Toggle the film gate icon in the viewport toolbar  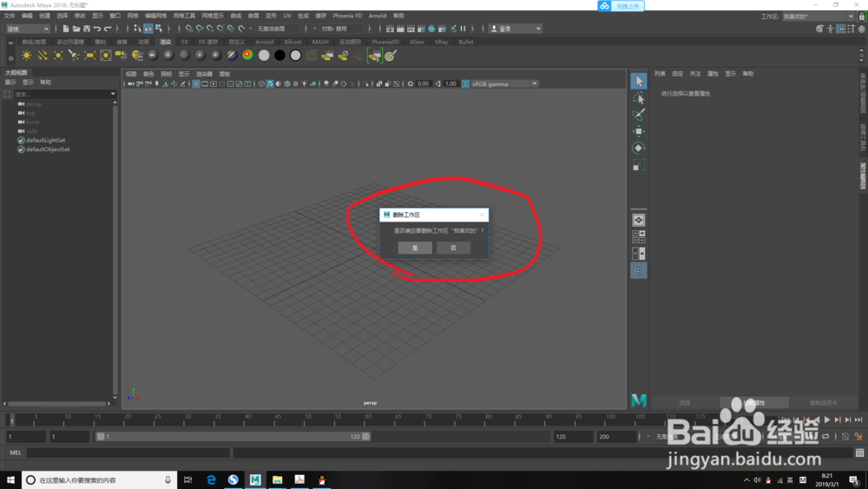[x=205, y=83]
